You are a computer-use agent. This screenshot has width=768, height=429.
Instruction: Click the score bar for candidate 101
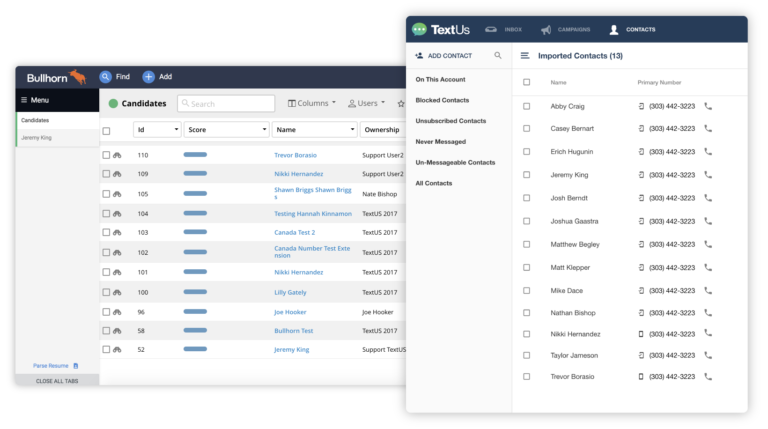[195, 272]
